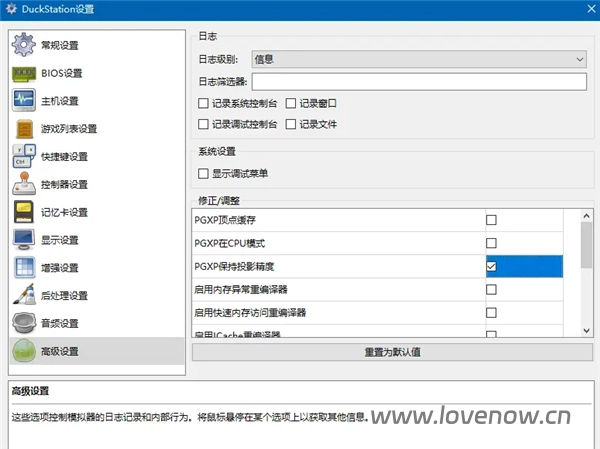
Task: Tick the 显示调试菜单 checkbox
Action: click(203, 173)
